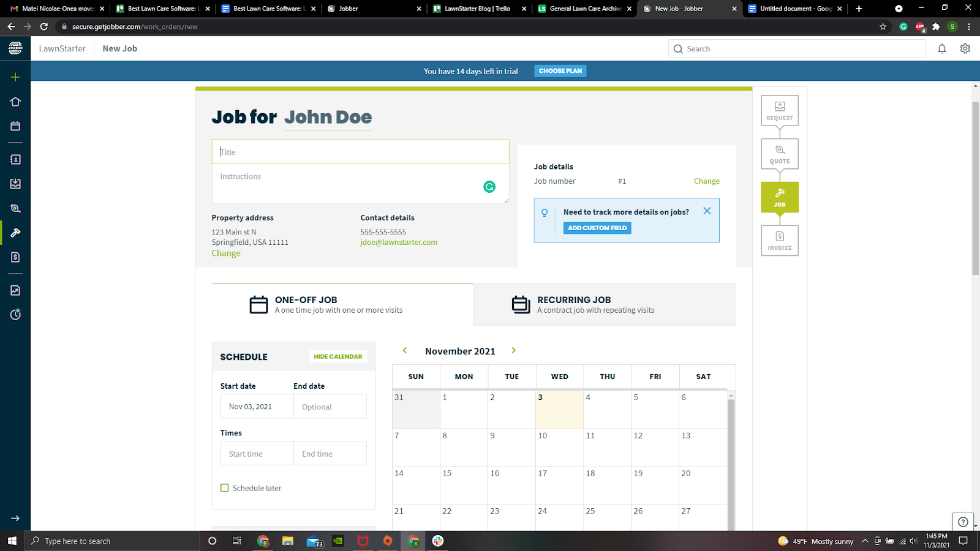Select the Jobs hammer icon in sidebar
Screen dimensions: 980x551
[15, 233]
